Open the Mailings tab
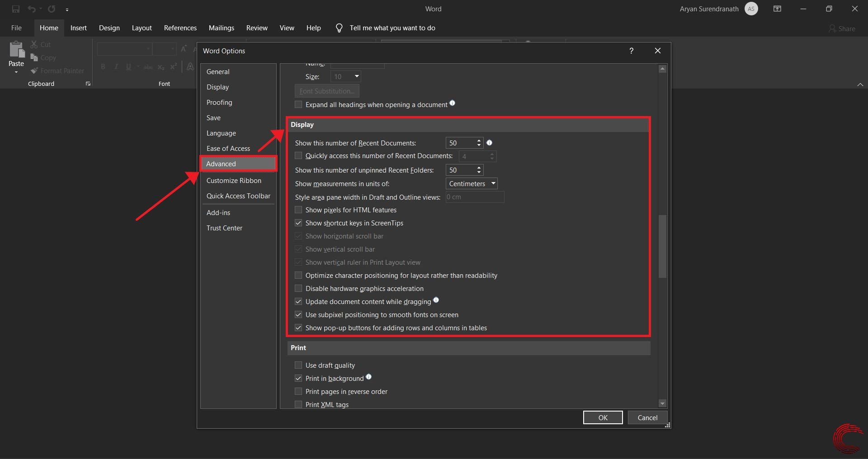Screen dimensions: 868x459 pyautogui.click(x=221, y=28)
